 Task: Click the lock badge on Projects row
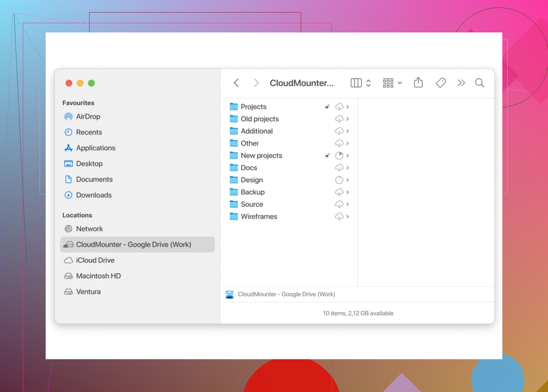pyautogui.click(x=328, y=107)
